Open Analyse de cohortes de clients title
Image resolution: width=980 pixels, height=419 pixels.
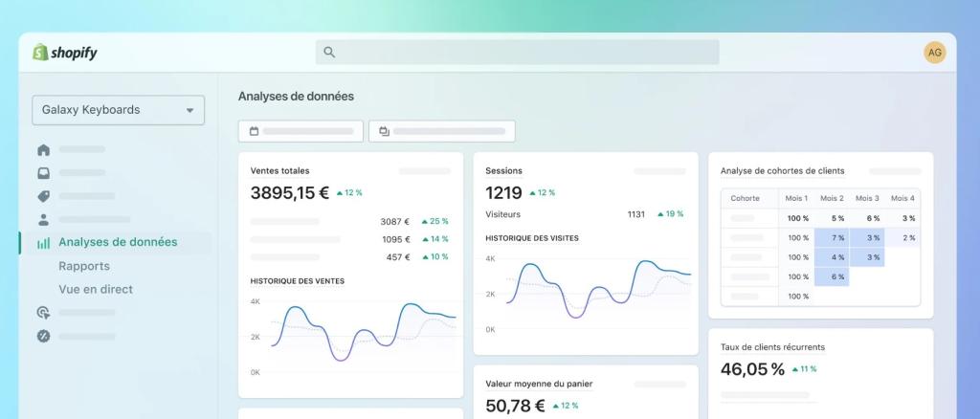pos(783,170)
